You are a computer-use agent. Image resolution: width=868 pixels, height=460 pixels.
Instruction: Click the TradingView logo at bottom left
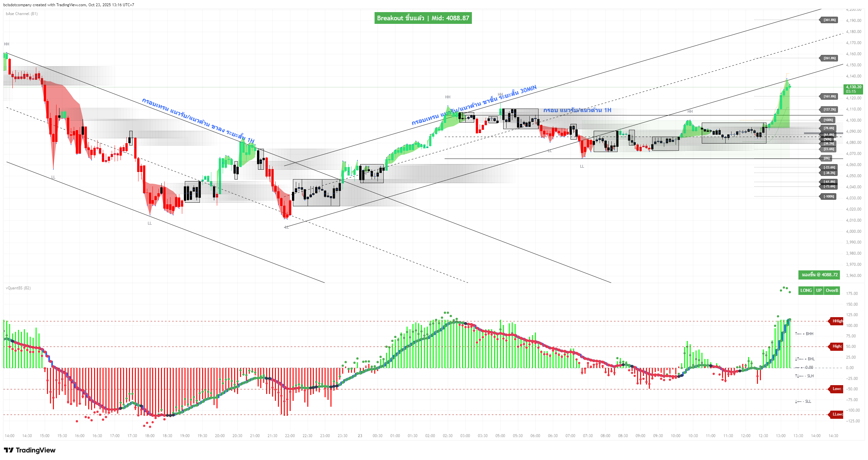click(30, 450)
